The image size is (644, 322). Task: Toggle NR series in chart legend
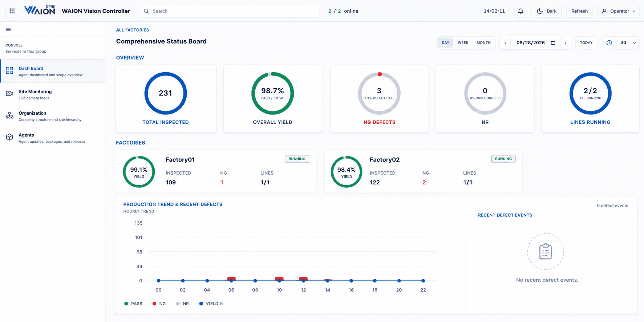(182, 303)
